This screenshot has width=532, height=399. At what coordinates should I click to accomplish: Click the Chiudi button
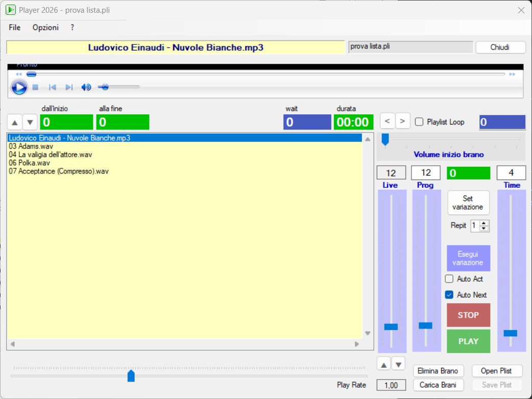(500, 47)
